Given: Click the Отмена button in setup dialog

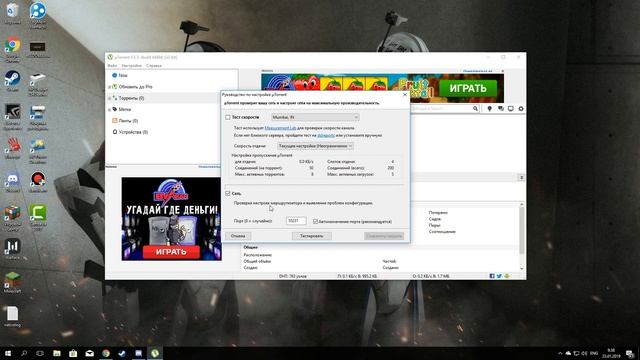Looking at the screenshot, I should pos(238,236).
